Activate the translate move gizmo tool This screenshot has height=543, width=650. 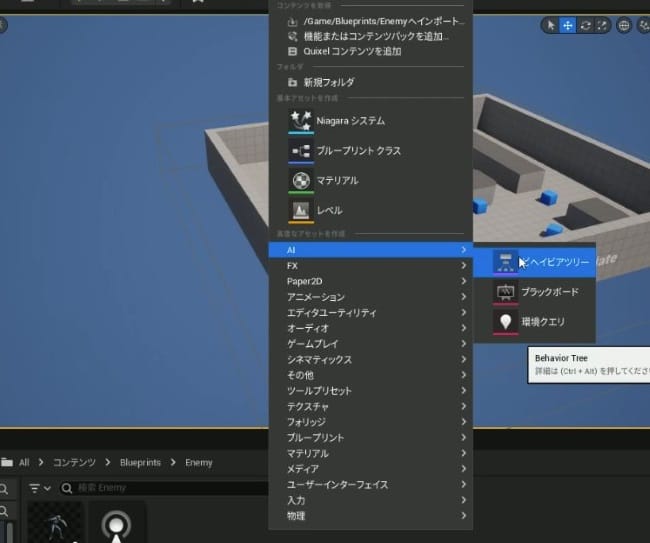click(x=568, y=25)
